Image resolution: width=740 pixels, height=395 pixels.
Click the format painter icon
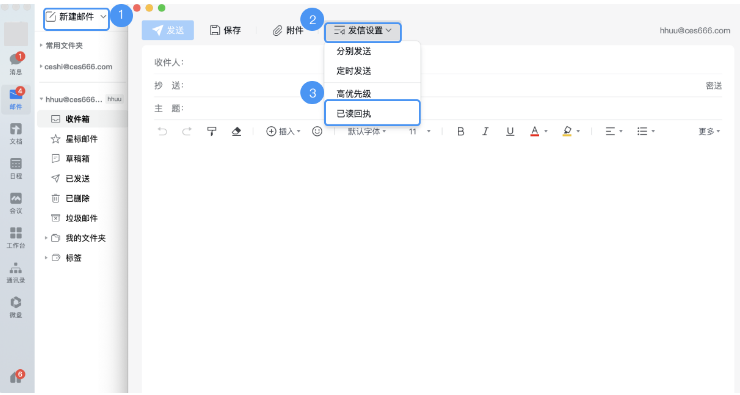pyautogui.click(x=211, y=131)
